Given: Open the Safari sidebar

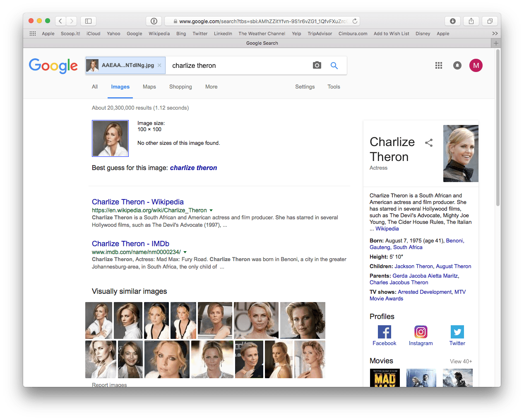Looking at the screenshot, I should pos(87,21).
